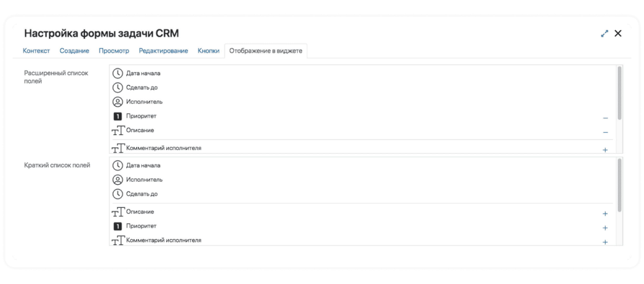This screenshot has width=644, height=284.
Task: Click brief list scrollbar
Action: tap(619, 185)
